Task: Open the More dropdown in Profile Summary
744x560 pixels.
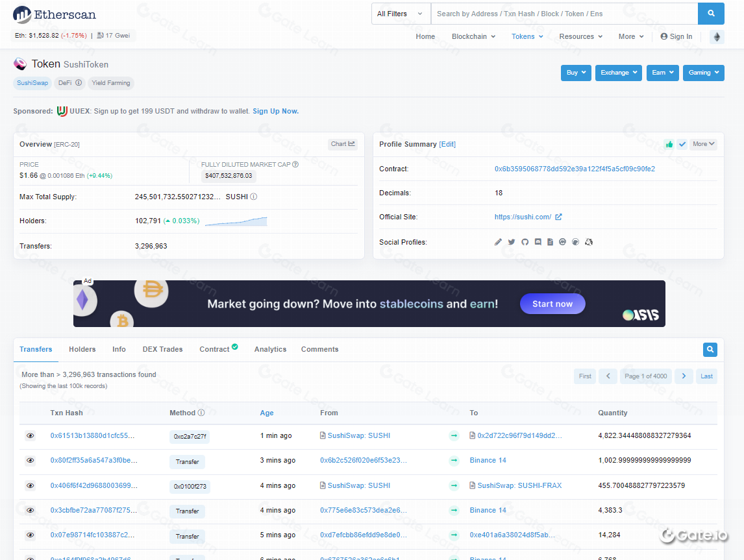Action: click(703, 144)
